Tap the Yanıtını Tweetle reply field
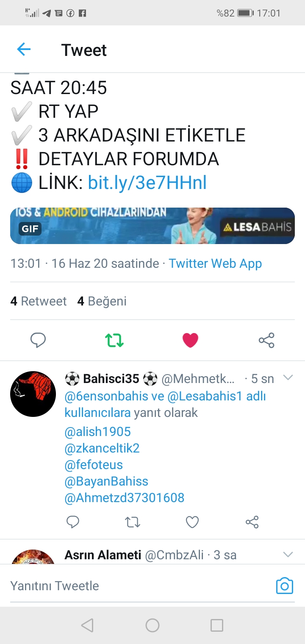The width and height of the screenshot is (305, 644). click(140, 586)
